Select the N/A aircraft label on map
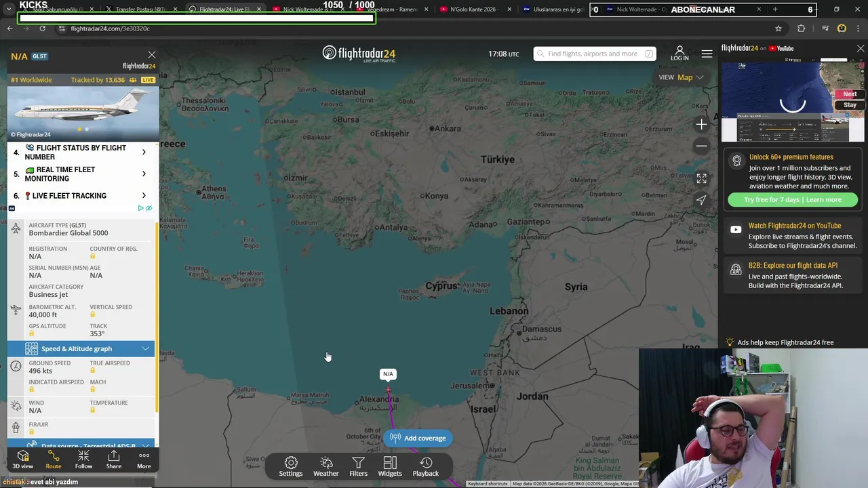 [388, 374]
